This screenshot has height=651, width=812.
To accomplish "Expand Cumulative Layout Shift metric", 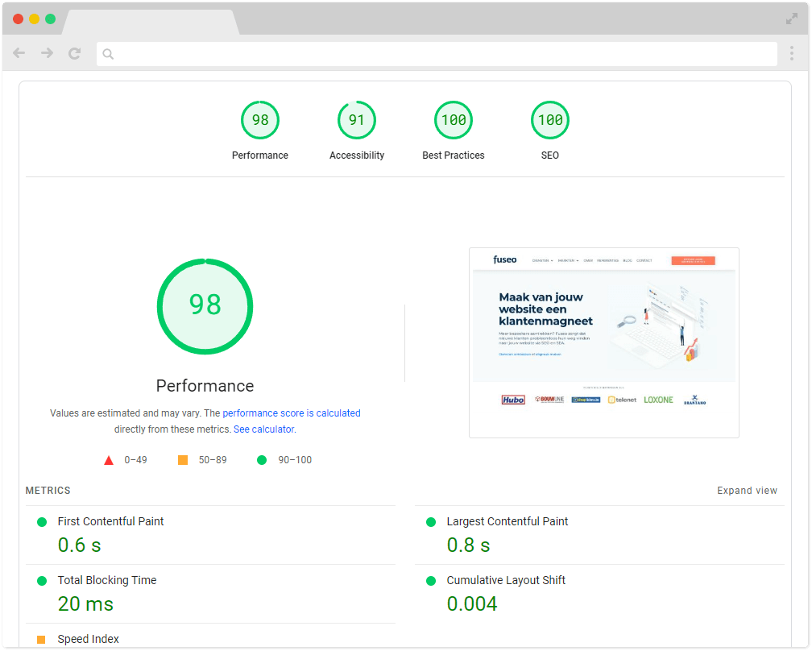I will pos(599,594).
